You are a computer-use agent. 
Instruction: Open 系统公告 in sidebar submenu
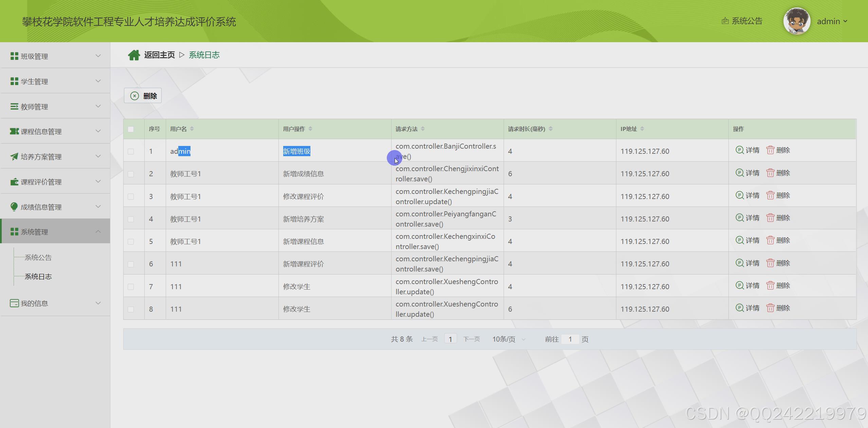click(x=38, y=257)
